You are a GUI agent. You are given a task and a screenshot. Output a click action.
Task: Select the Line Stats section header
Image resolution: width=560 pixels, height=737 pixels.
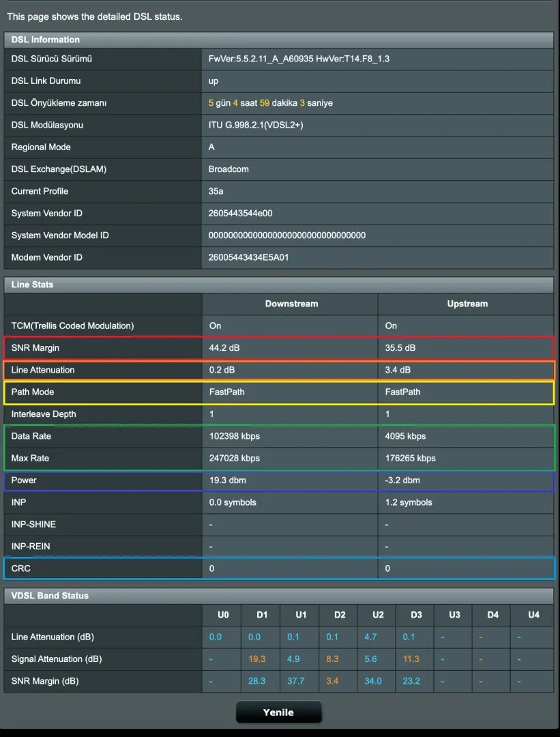tap(278, 285)
